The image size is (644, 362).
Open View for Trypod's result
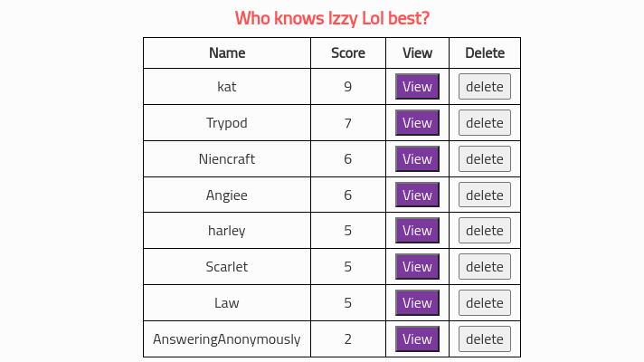(417, 123)
